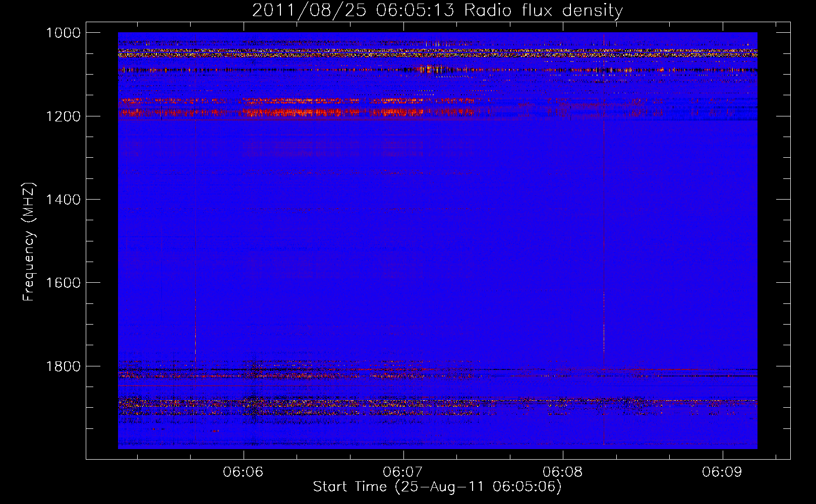
Task: Click the 06:09 time tick label
Action: 722,472
